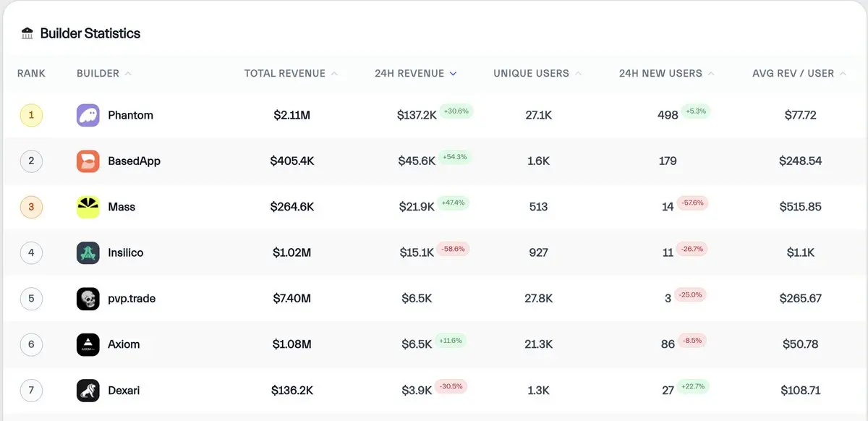This screenshot has height=421, width=868.
Task: Select Insilico's $1.1K avg revenue
Action: [801, 252]
